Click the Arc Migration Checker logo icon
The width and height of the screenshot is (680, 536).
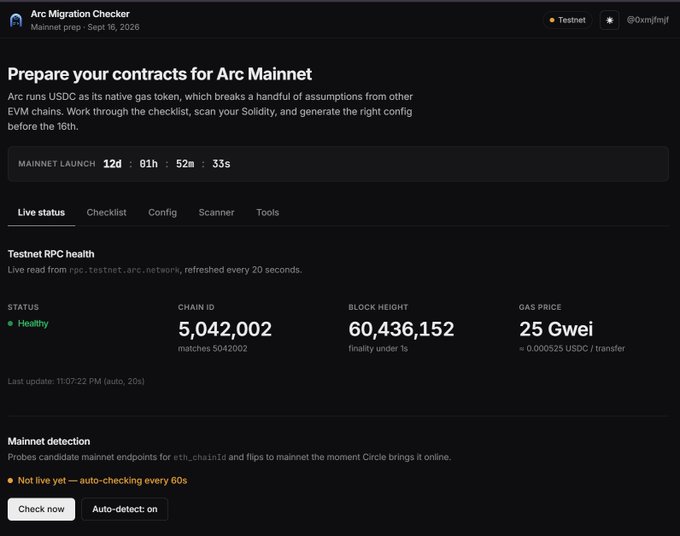pyautogui.click(x=16, y=20)
